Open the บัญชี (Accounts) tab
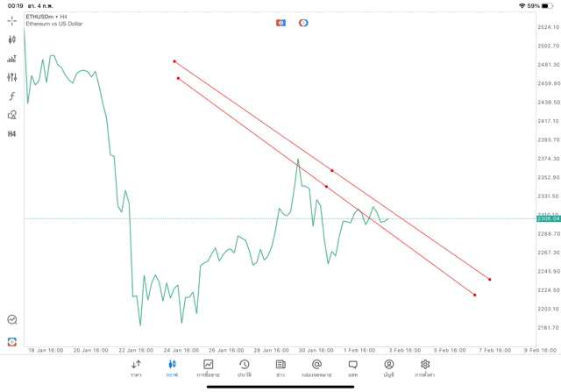561x392 pixels. [x=388, y=368]
